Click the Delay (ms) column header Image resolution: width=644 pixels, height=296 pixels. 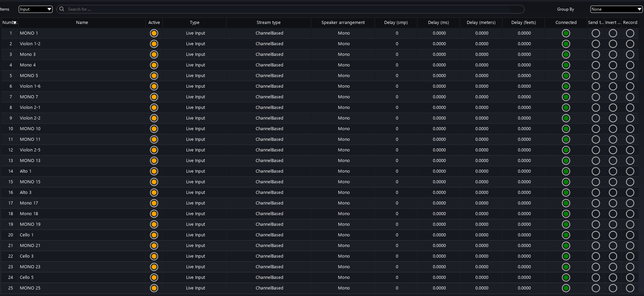tap(438, 23)
